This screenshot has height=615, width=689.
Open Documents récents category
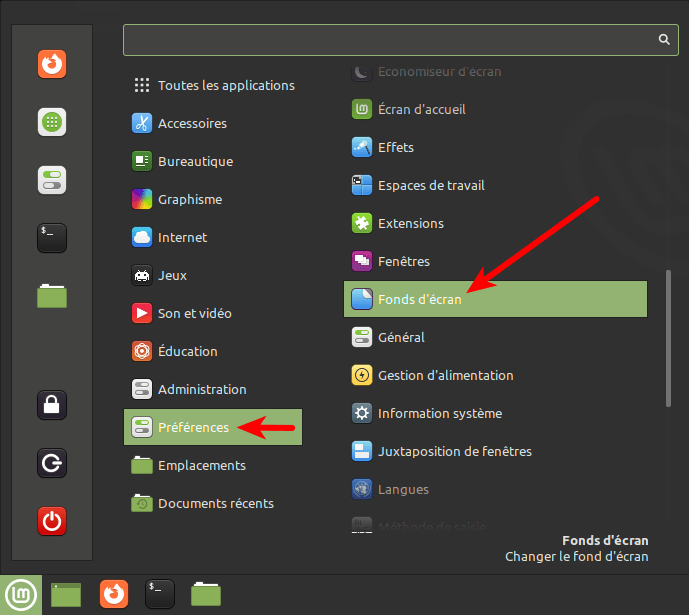[215, 503]
